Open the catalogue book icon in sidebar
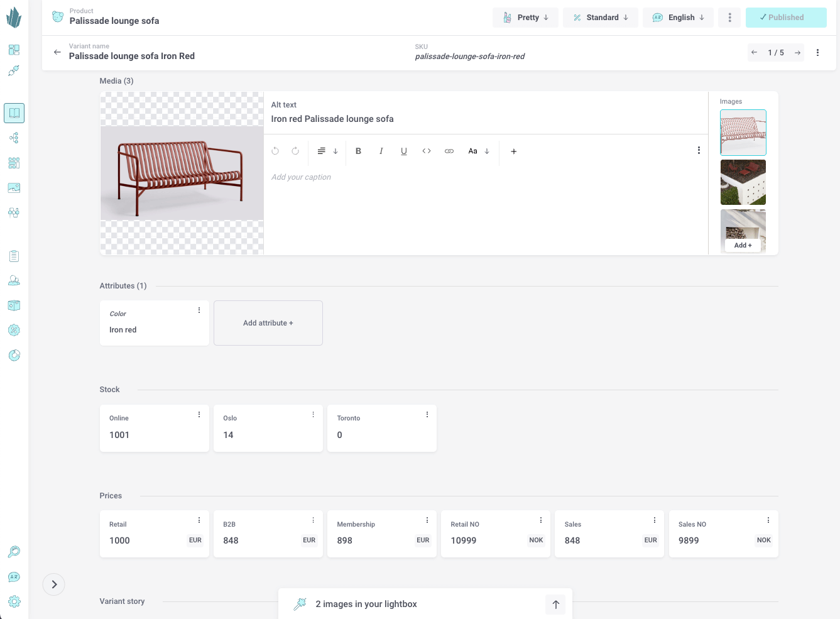840x619 pixels. click(x=14, y=113)
